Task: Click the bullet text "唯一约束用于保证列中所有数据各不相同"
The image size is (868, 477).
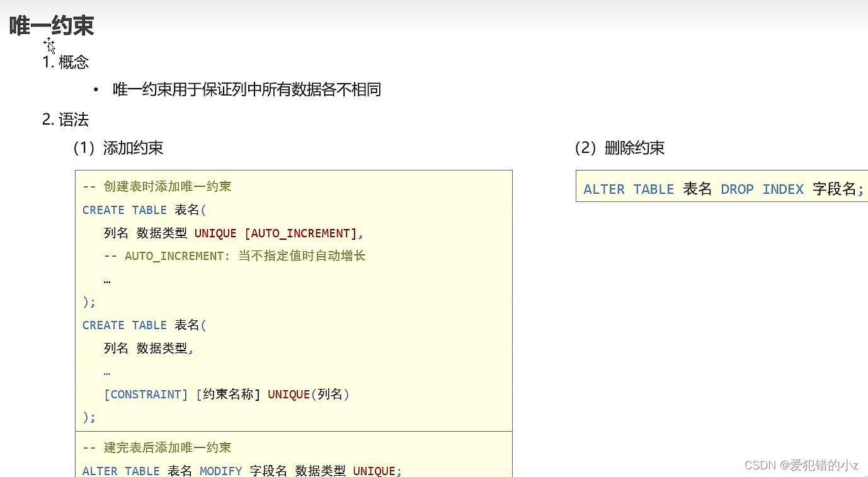Action: (247, 89)
